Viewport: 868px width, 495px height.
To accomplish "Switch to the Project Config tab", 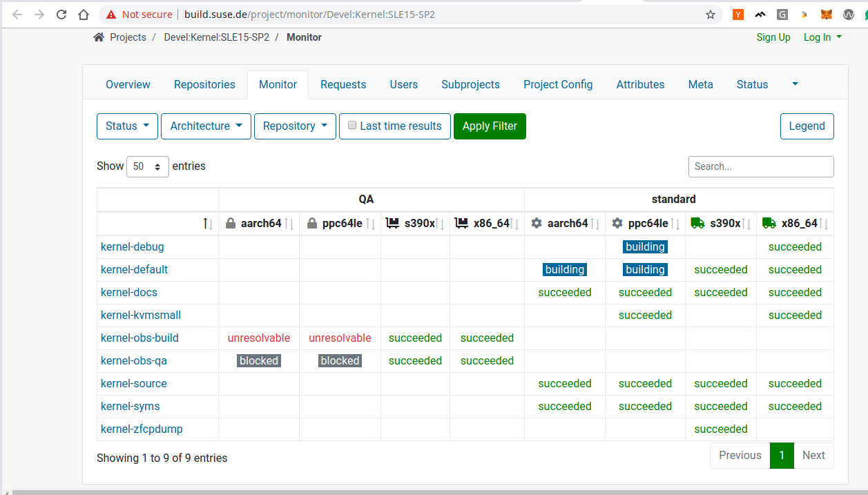I will (558, 84).
